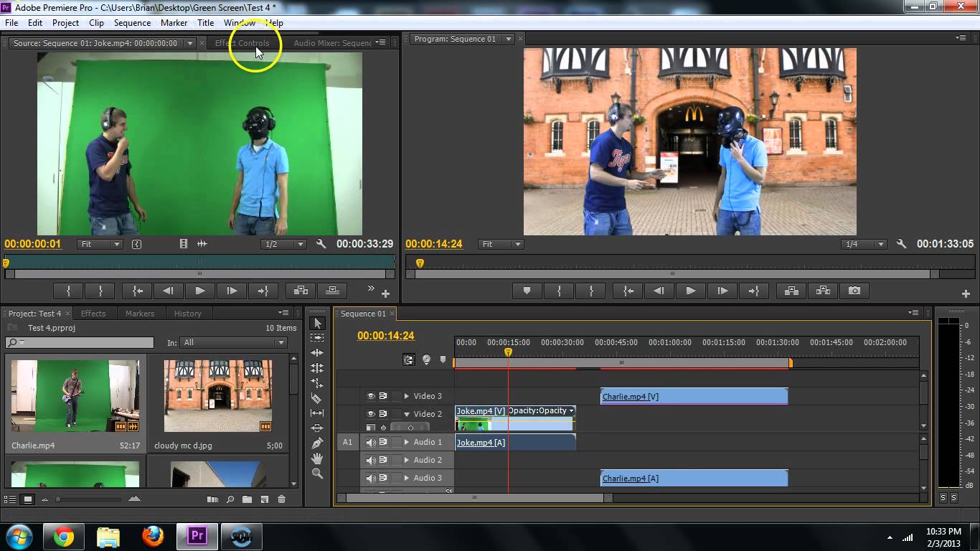Click the trash Clear icon in Project panel
This screenshot has height=551, width=980.
(x=281, y=499)
